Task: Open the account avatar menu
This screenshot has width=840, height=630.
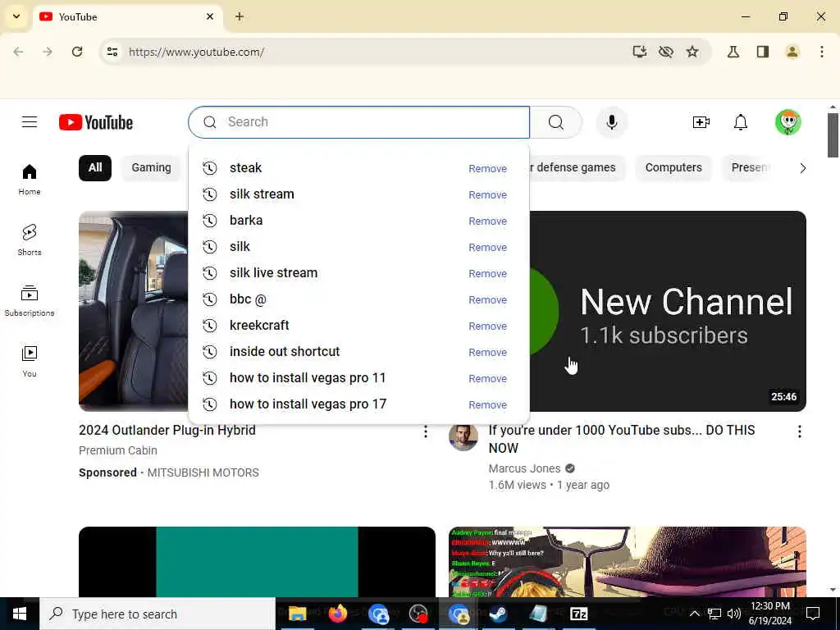Action: point(788,122)
